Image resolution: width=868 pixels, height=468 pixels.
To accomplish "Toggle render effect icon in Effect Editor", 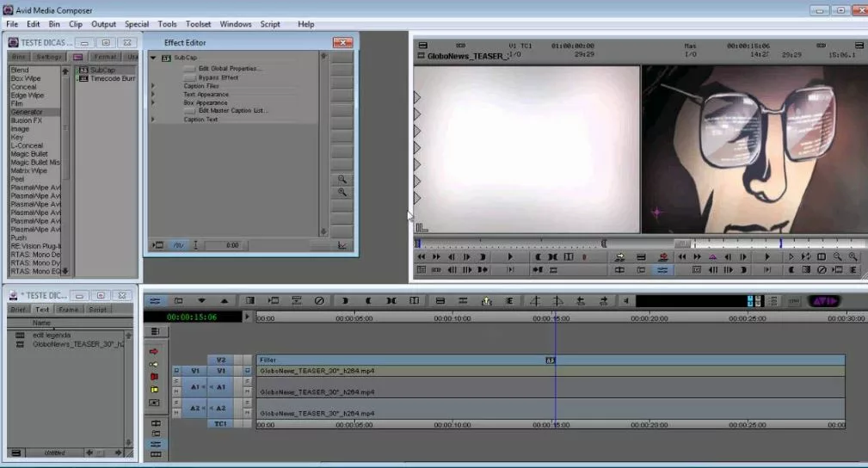I will (158, 245).
